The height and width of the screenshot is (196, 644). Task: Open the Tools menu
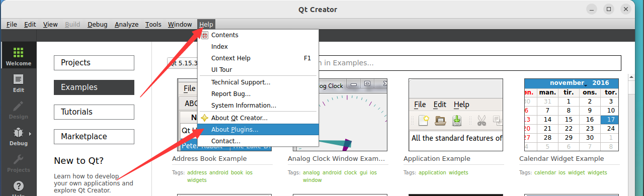click(153, 24)
